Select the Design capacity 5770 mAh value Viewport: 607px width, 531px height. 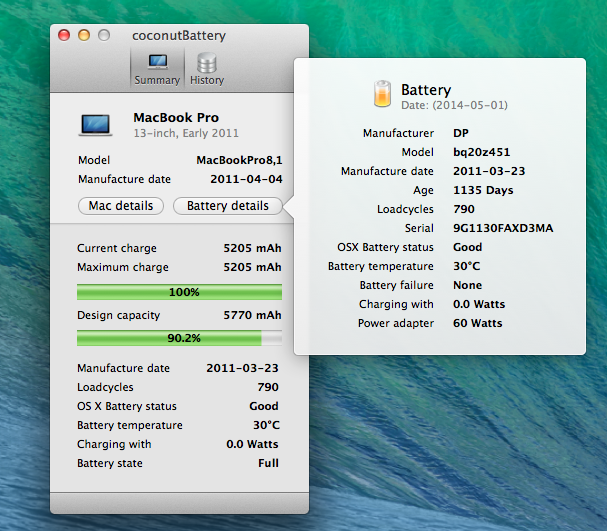(x=252, y=315)
